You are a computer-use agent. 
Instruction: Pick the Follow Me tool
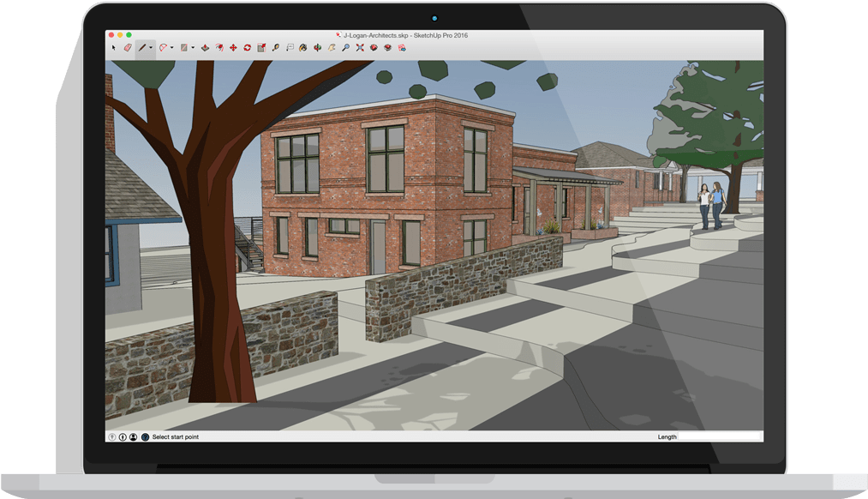218,49
